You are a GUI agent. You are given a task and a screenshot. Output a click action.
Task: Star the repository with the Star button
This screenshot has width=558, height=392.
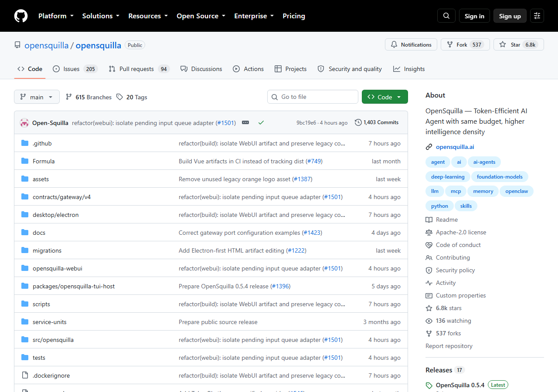tap(519, 44)
